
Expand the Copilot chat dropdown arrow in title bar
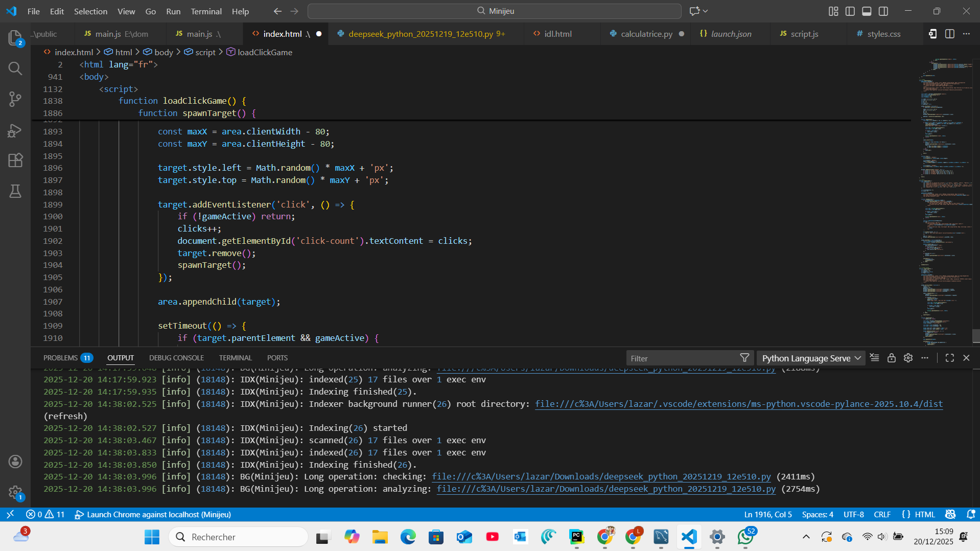706,11
